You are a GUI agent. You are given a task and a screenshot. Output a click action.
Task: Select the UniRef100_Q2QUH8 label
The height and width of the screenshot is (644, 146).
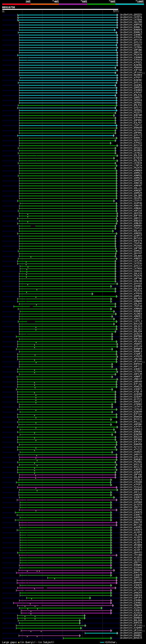(131, 394)
